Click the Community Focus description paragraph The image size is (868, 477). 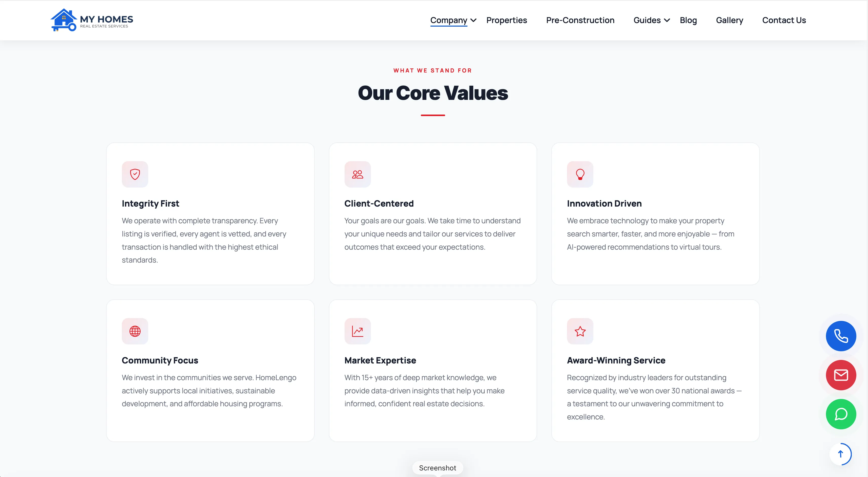click(209, 391)
